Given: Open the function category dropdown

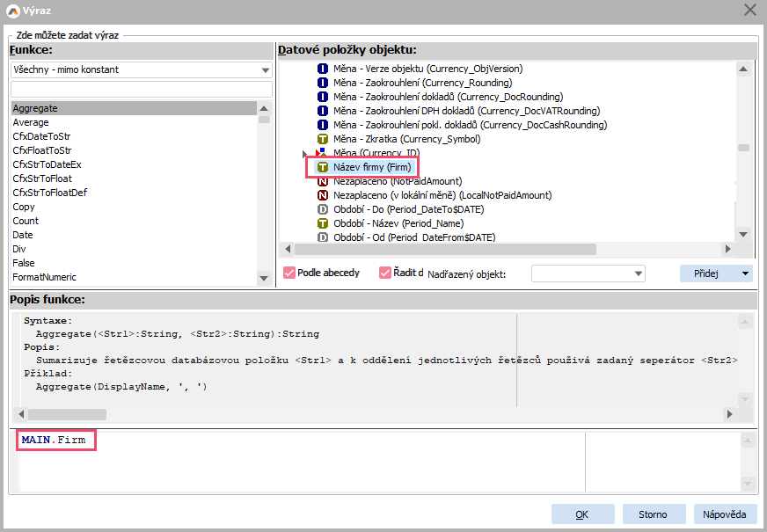Looking at the screenshot, I should pyautogui.click(x=266, y=70).
